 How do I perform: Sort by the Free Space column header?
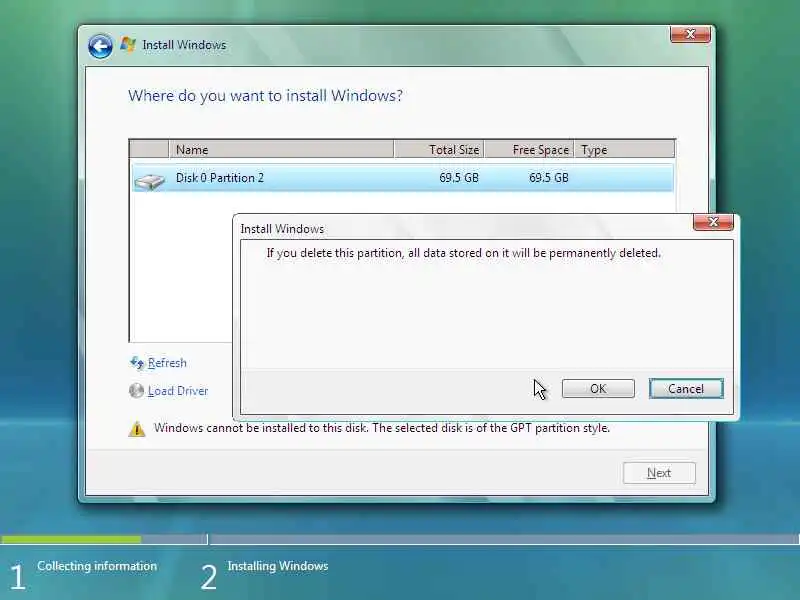coord(529,149)
